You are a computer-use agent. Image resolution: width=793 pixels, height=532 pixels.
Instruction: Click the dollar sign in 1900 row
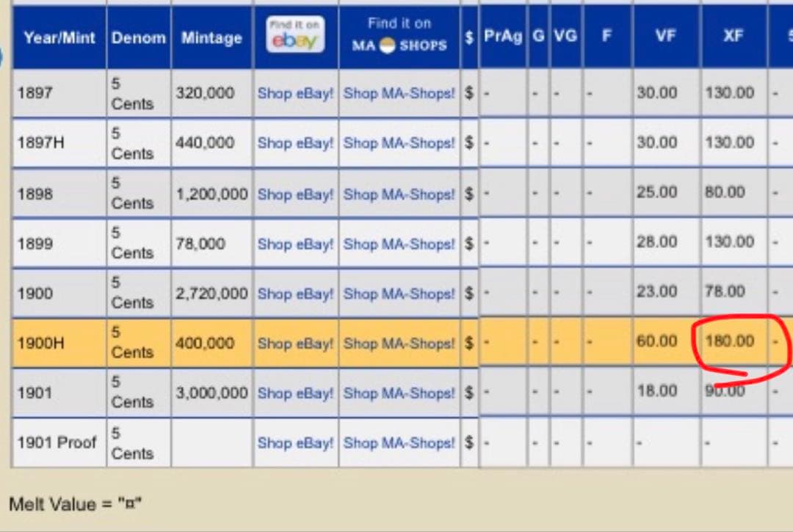point(468,293)
